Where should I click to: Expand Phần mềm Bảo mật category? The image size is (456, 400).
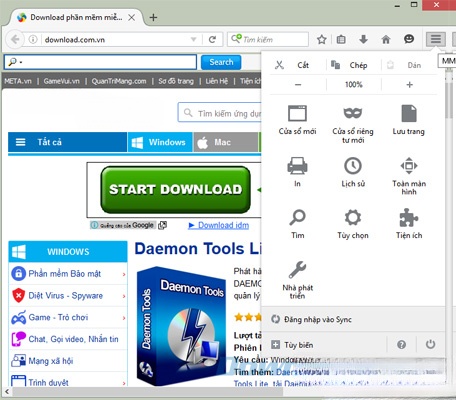click(x=68, y=274)
